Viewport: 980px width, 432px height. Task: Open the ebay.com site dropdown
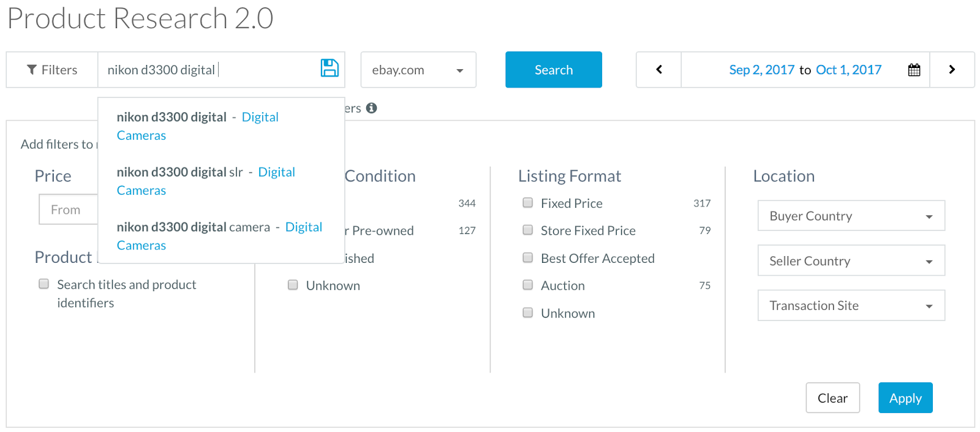click(418, 70)
